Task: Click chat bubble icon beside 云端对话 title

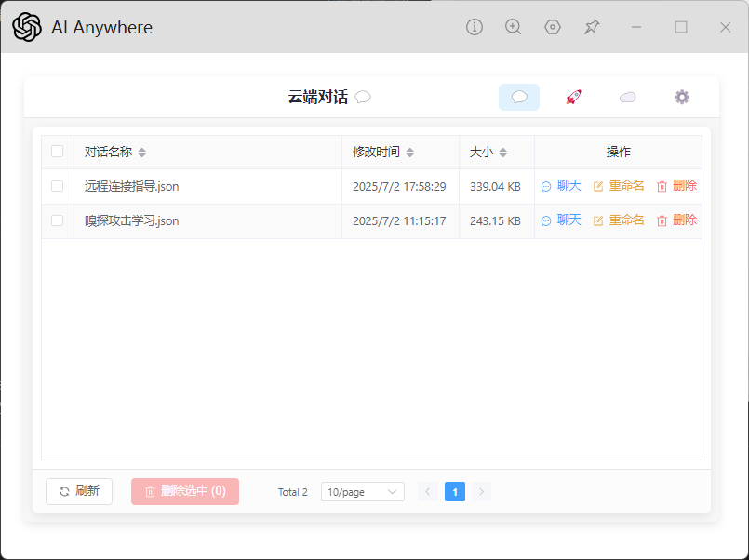Action: point(363,97)
